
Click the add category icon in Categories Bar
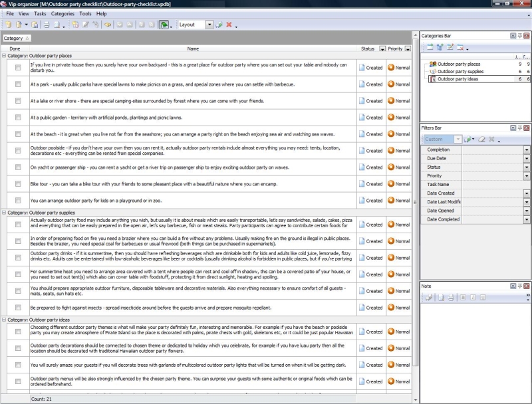point(430,47)
